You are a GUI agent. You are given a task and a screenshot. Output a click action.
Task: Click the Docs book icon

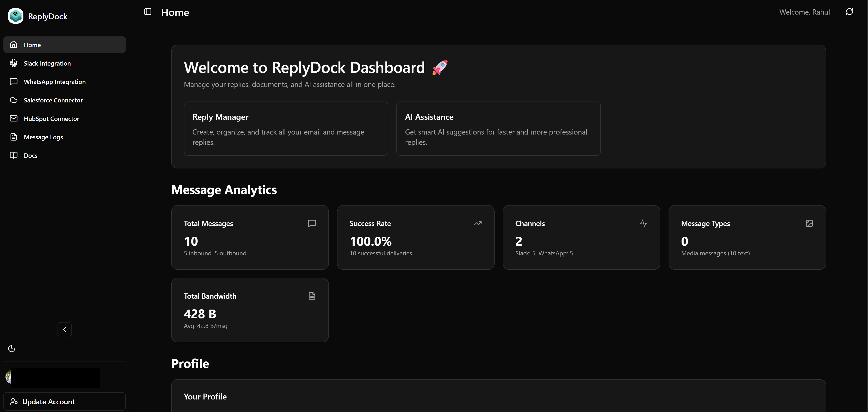[x=13, y=155]
